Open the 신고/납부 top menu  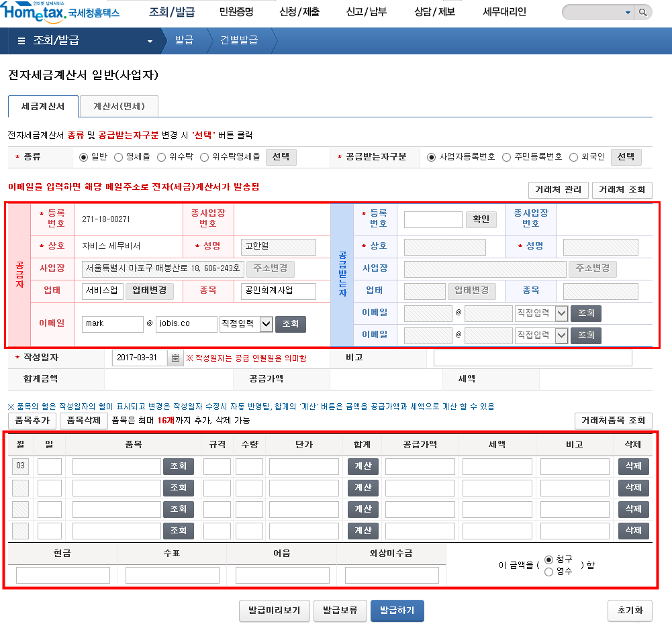pyautogui.click(x=367, y=12)
